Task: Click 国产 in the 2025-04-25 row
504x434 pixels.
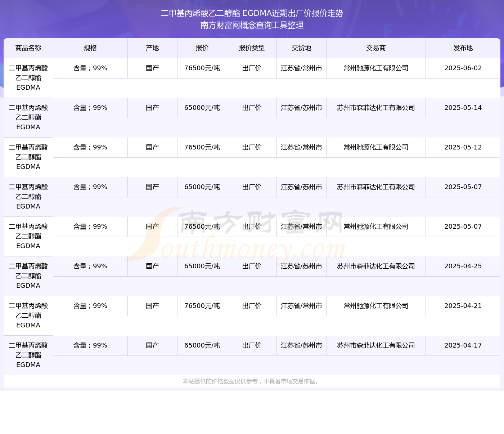Action: [153, 266]
